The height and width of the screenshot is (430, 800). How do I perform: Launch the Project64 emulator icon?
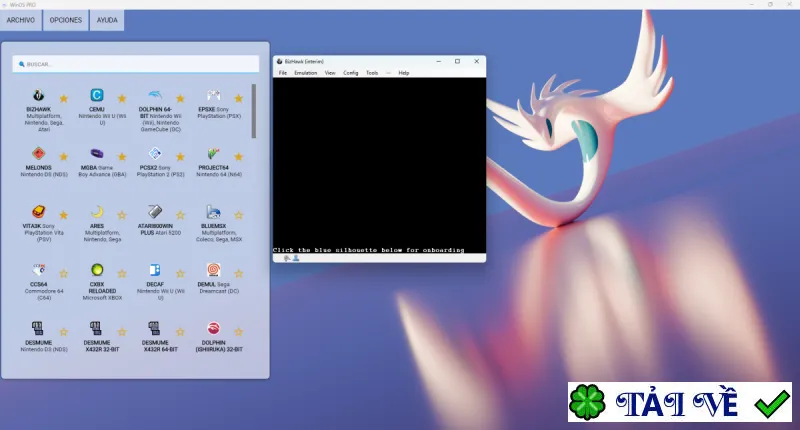tap(214, 154)
